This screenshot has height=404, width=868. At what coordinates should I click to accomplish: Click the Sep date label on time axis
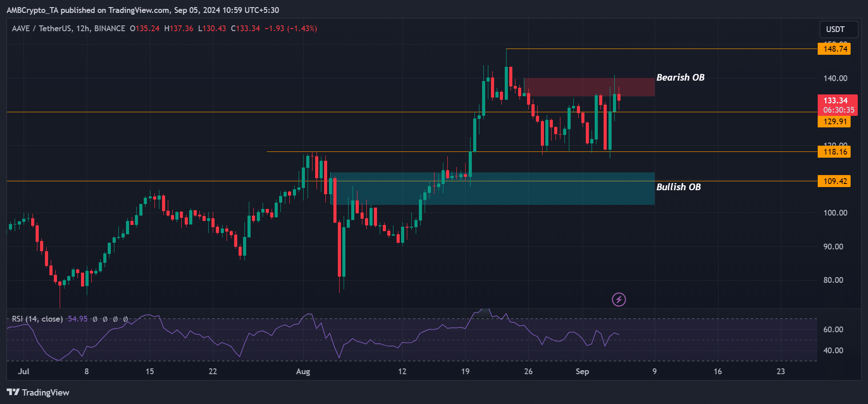pos(582,371)
